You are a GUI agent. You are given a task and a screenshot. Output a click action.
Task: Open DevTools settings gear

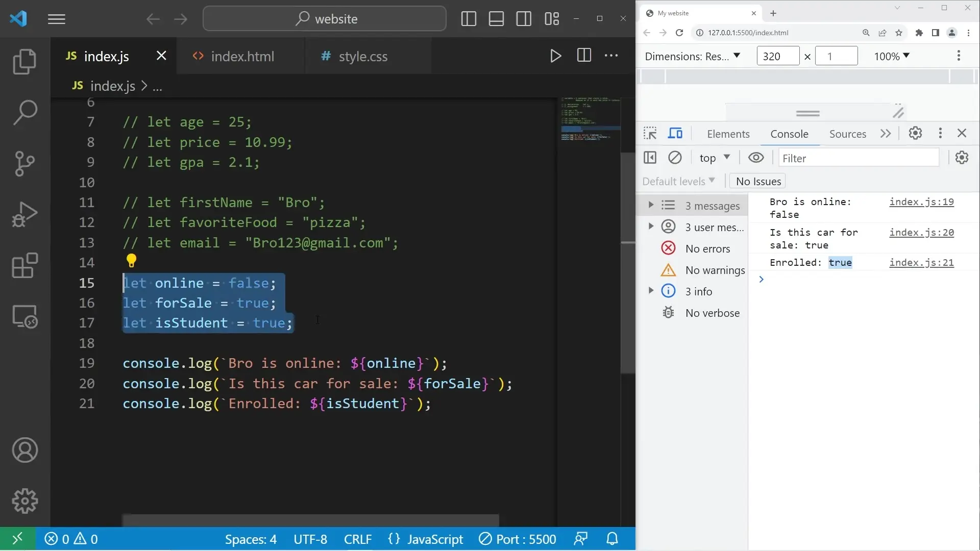915,133
